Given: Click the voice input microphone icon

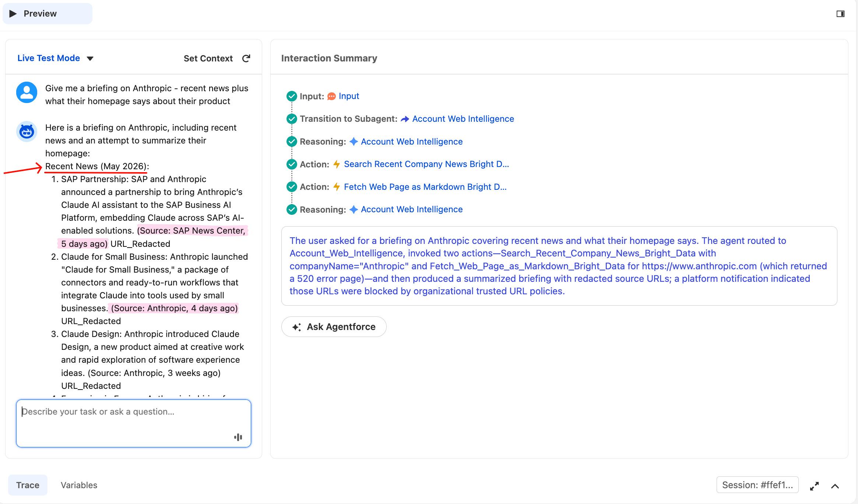Looking at the screenshot, I should point(238,437).
